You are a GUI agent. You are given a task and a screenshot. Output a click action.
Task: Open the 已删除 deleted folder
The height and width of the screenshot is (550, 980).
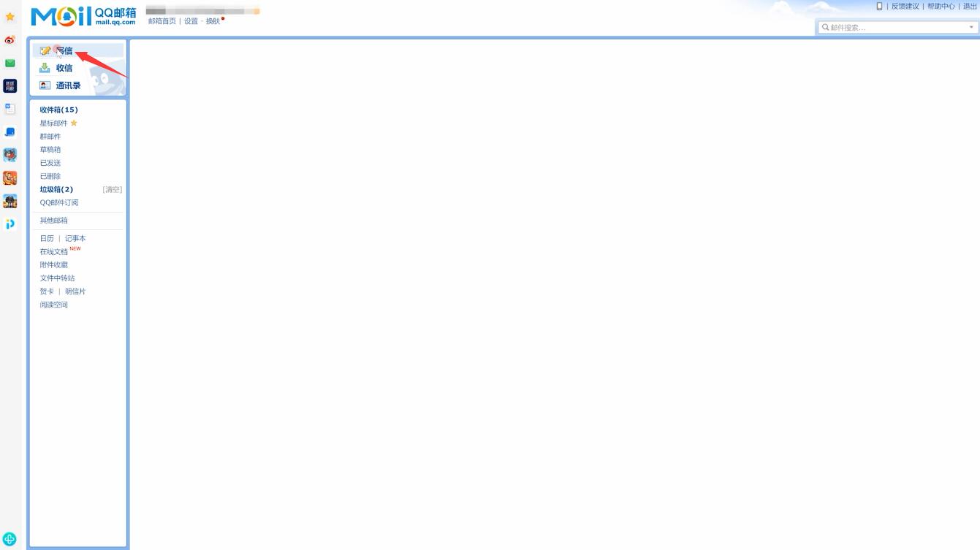(50, 176)
